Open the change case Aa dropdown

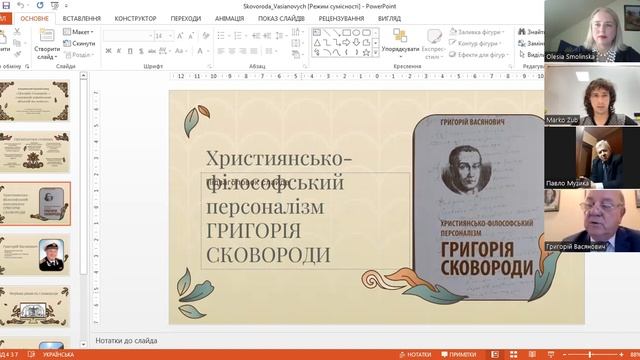tap(180, 51)
